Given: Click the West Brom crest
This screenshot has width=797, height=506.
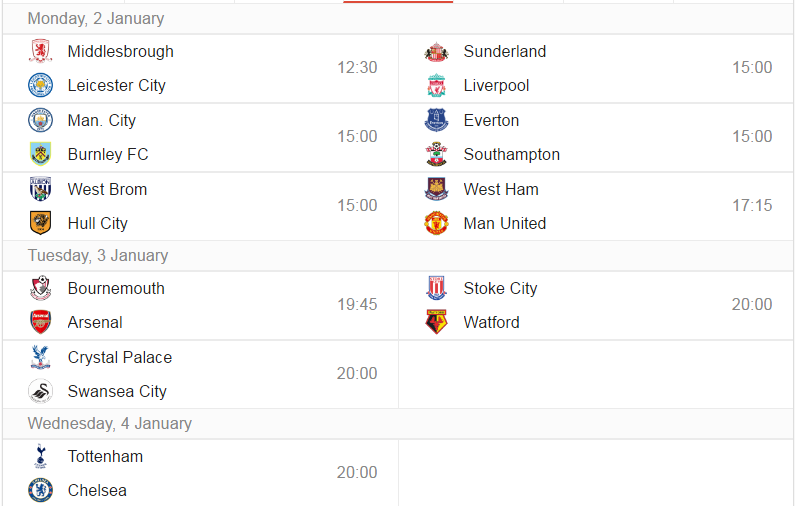Looking at the screenshot, I should tap(40, 189).
